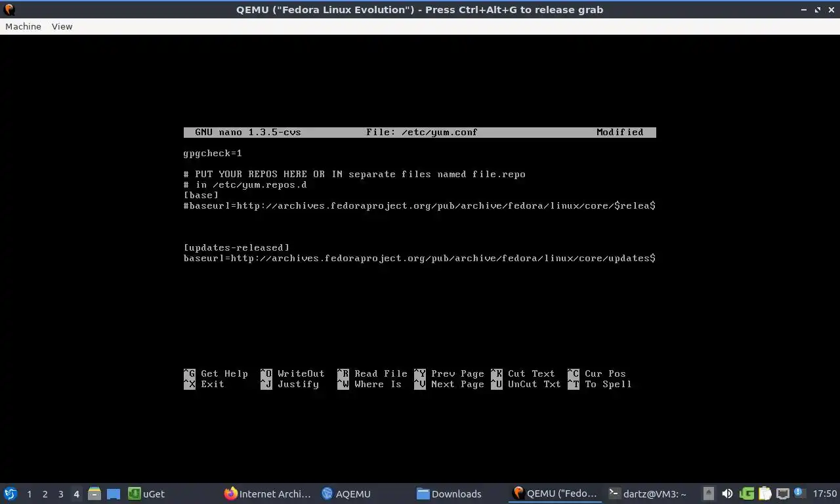
Task: Click the ^O WriteOut shortcut label
Action: click(293, 373)
